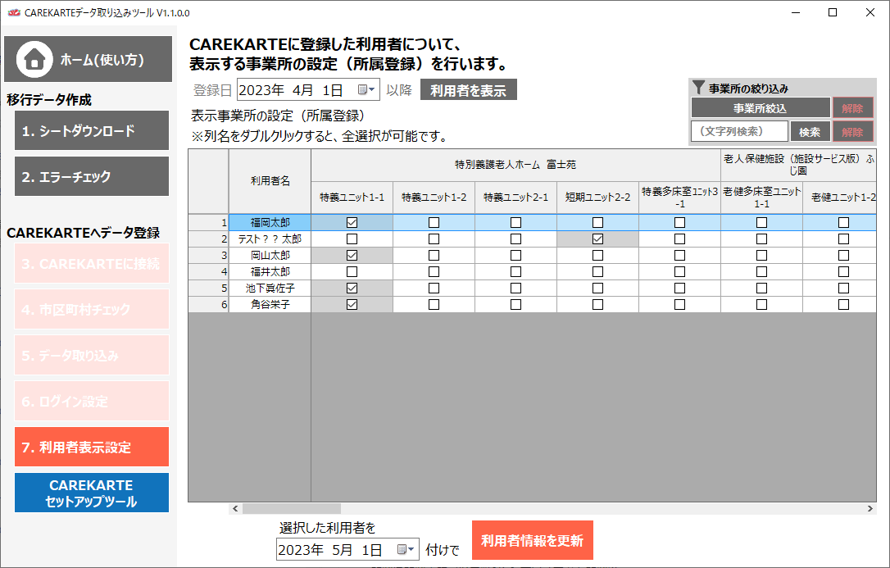
Task: Check 特養ユニット1-2 for 福岡太郎
Action: tap(434, 222)
